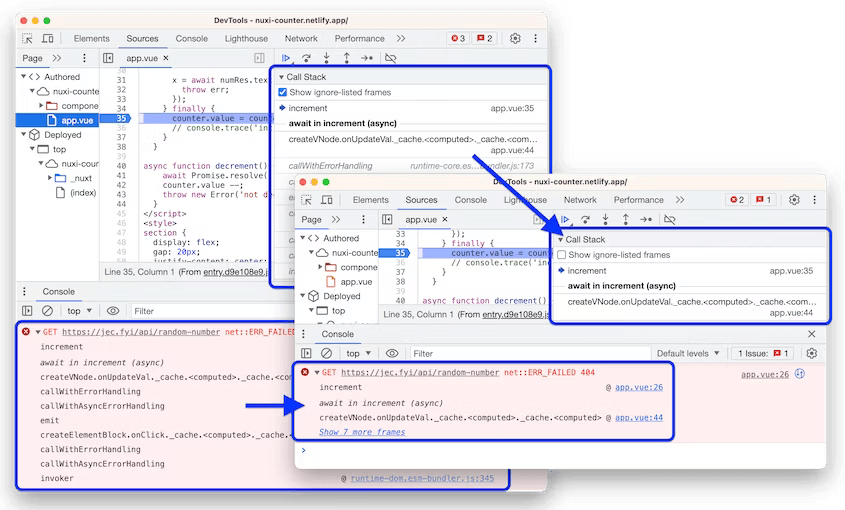Image resolution: width=845 pixels, height=510 pixels.
Task: Clear console in back window console toolbar
Action: pos(47,311)
